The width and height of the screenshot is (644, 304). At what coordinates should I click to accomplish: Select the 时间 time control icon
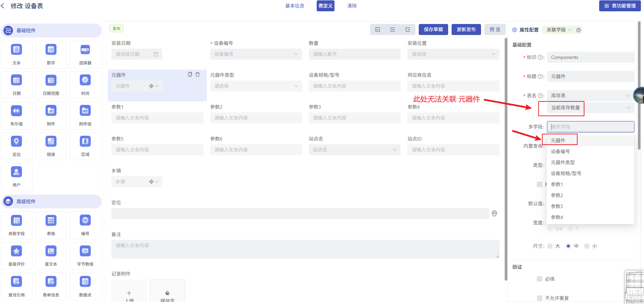point(85,80)
